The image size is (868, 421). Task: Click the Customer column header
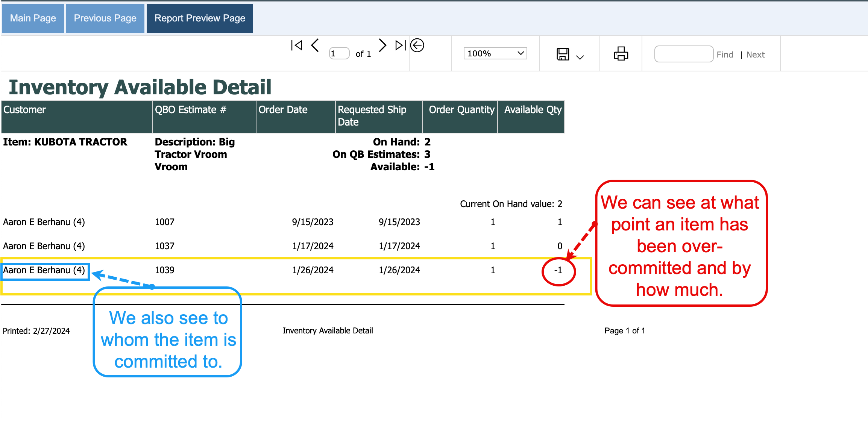pyautogui.click(x=25, y=110)
